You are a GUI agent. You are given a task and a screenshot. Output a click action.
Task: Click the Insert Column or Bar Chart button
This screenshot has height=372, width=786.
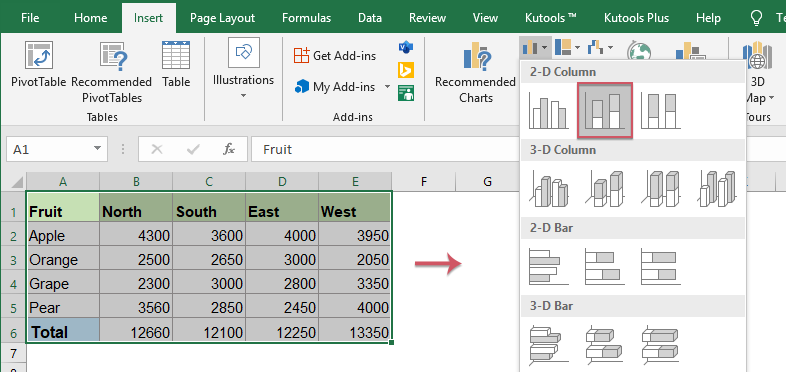pyautogui.click(x=535, y=48)
